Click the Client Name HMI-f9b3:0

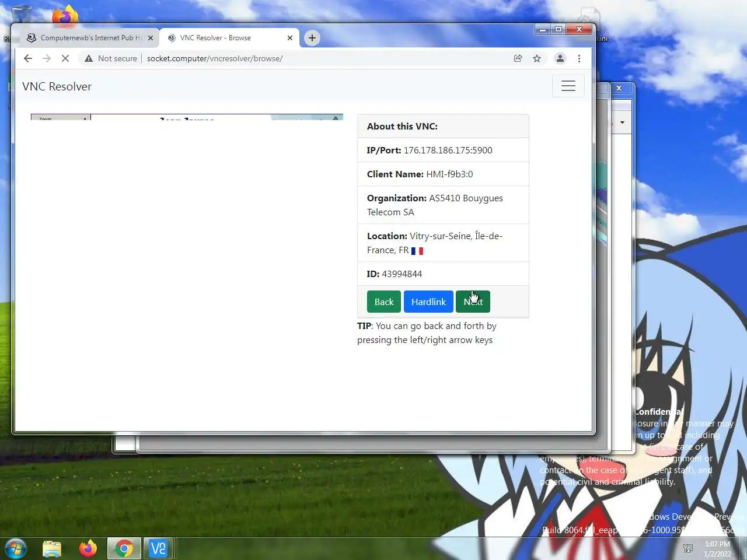point(449,174)
